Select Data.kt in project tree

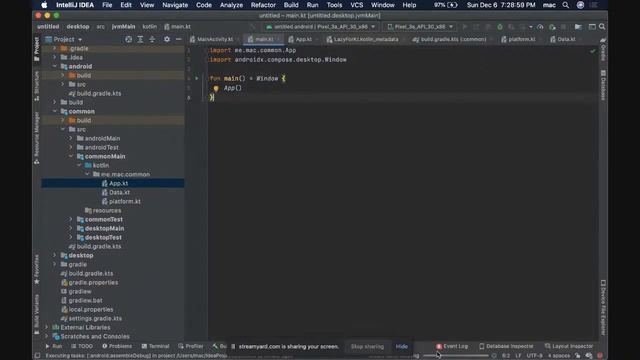click(119, 192)
